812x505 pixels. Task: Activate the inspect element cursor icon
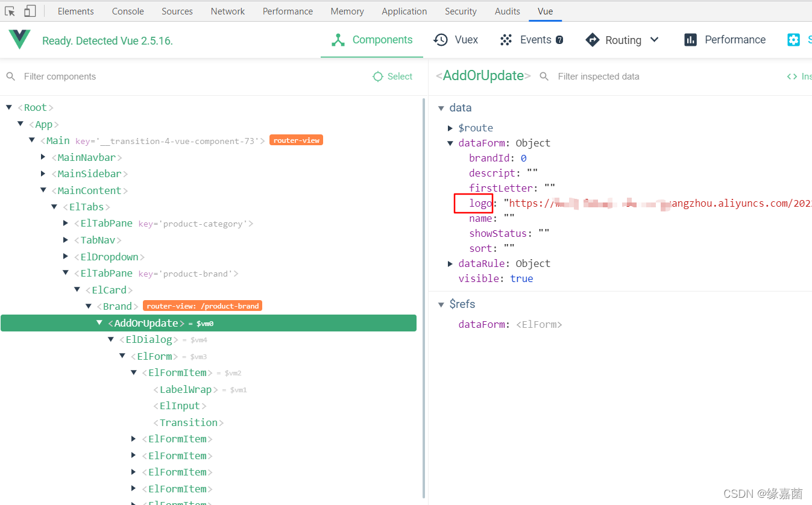10,11
